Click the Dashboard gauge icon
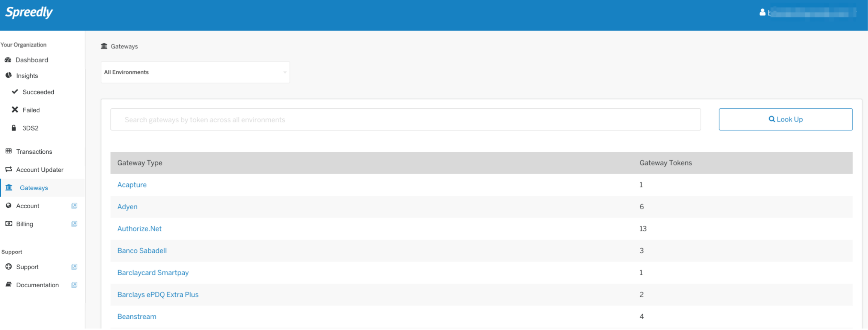This screenshot has height=330, width=868. 8,60
